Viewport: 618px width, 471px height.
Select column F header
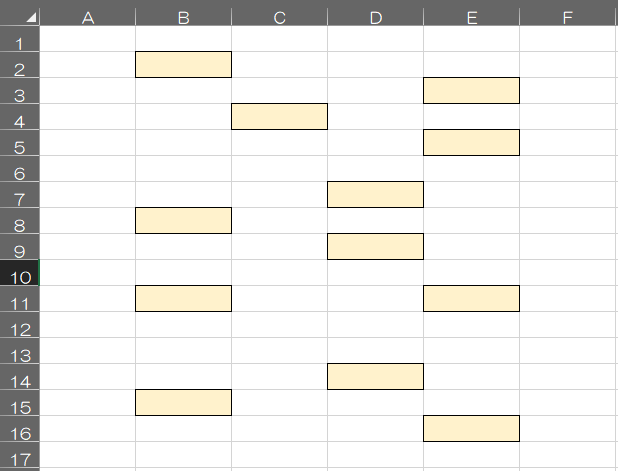coord(567,18)
